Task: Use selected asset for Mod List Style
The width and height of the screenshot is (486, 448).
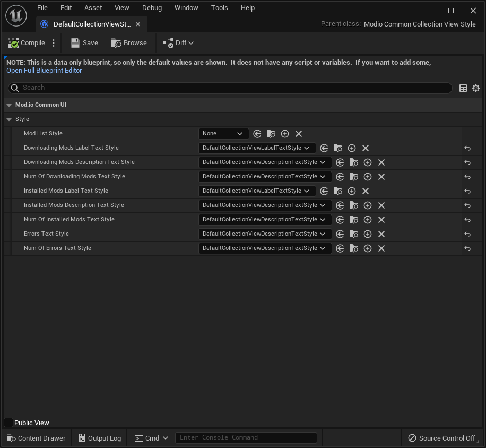Action: click(257, 134)
